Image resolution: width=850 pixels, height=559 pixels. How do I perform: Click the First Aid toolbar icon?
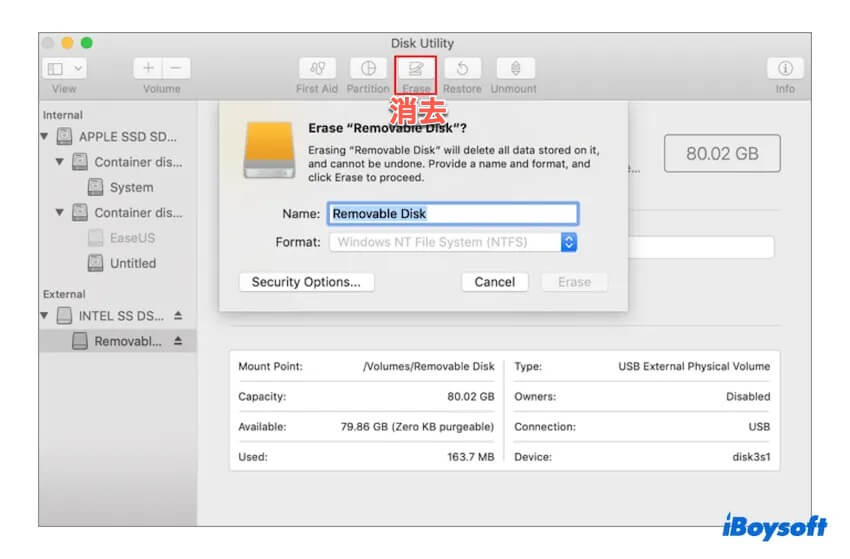tap(317, 69)
